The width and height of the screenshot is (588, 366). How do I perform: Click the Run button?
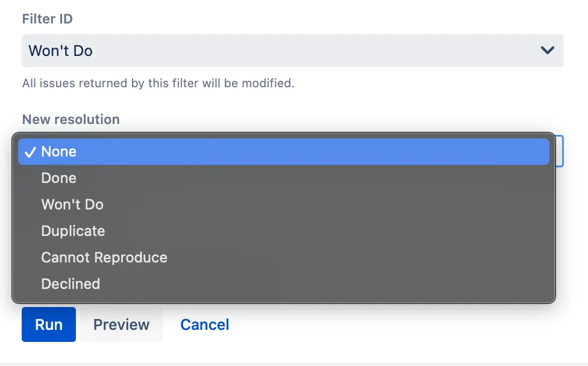pos(49,324)
